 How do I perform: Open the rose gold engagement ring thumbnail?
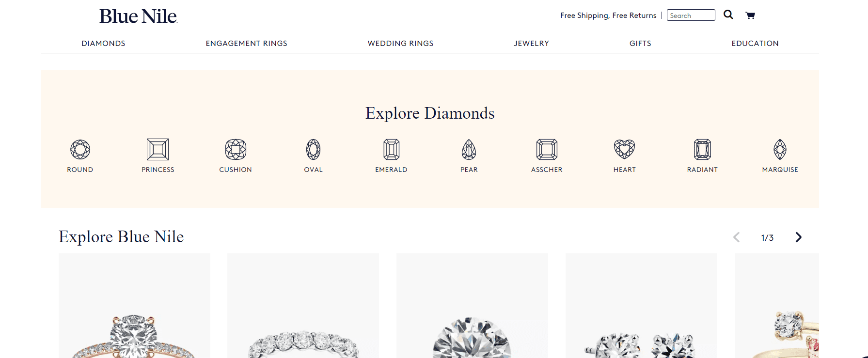(x=134, y=306)
